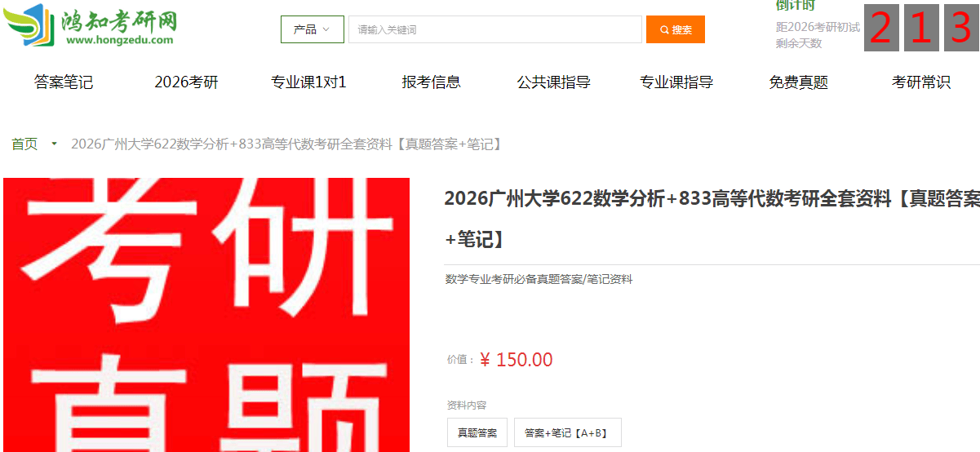Click the breadcrumb 2026广州大学622数学分析 product link
980x452 pixels.
286,144
